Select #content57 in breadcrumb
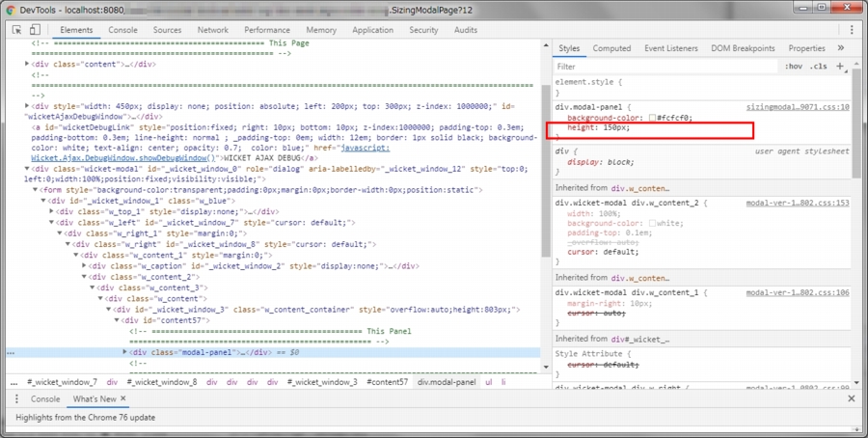Image resolution: width=868 pixels, height=438 pixels. 387,382
